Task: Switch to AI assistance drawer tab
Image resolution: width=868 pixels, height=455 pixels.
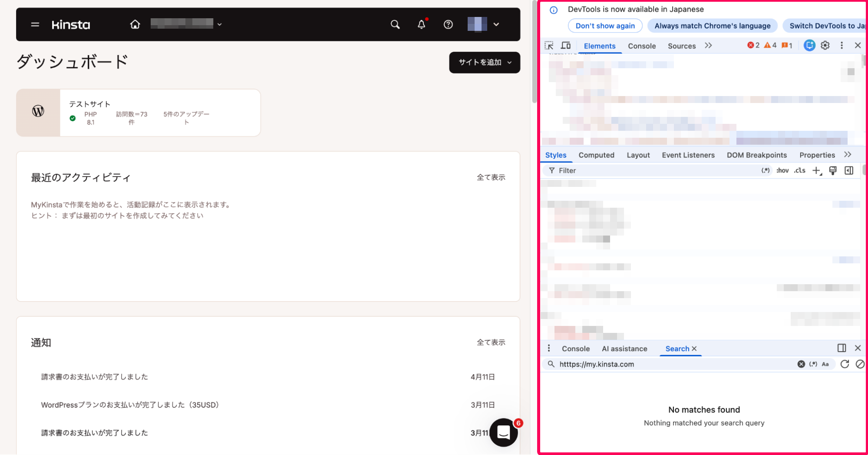Action: tap(624, 349)
